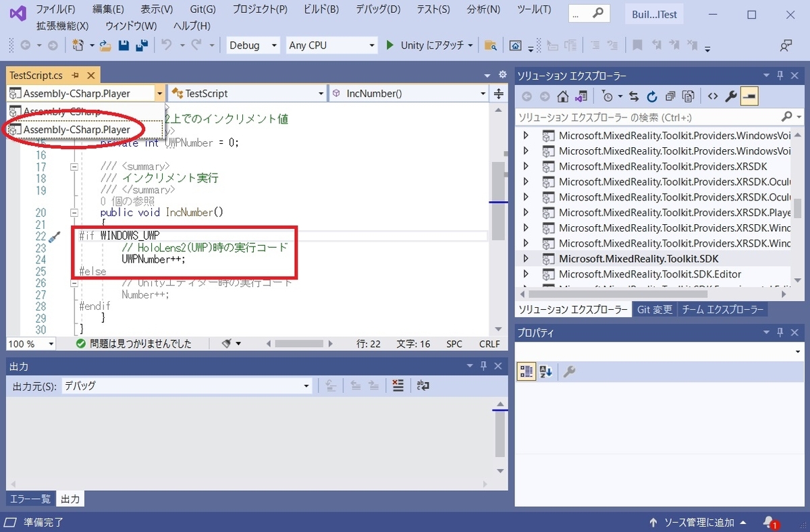Click the Open File folder icon
The image size is (810, 532).
point(105,46)
